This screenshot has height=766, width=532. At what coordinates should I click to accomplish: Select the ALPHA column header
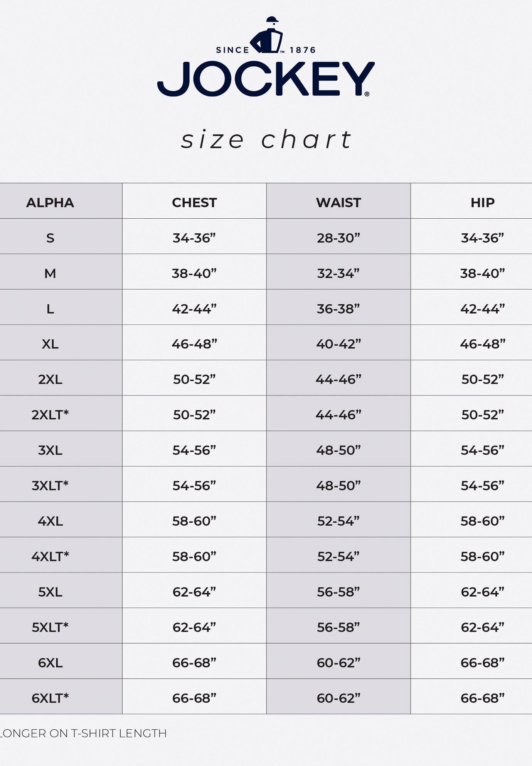50,202
